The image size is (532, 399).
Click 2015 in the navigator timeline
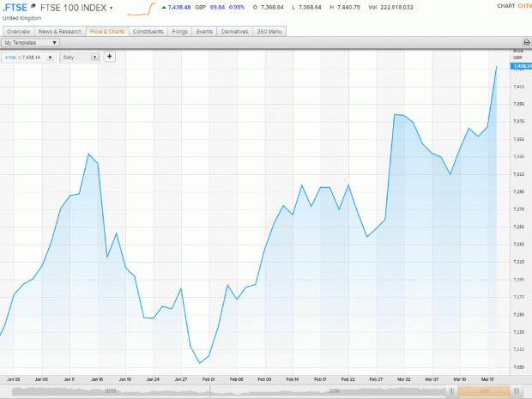[111, 391]
